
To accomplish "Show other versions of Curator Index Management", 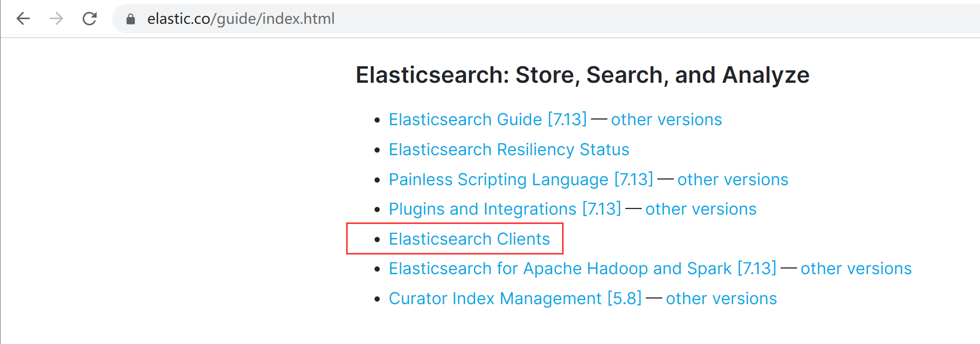I will (721, 298).
